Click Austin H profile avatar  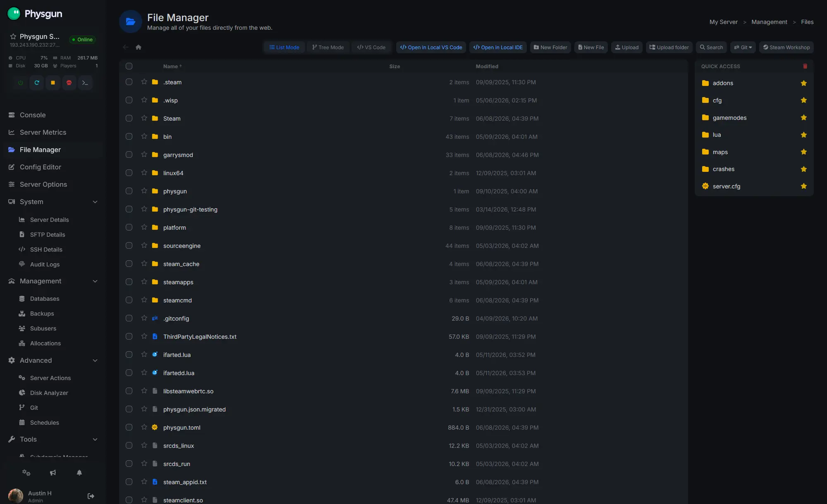[16, 496]
